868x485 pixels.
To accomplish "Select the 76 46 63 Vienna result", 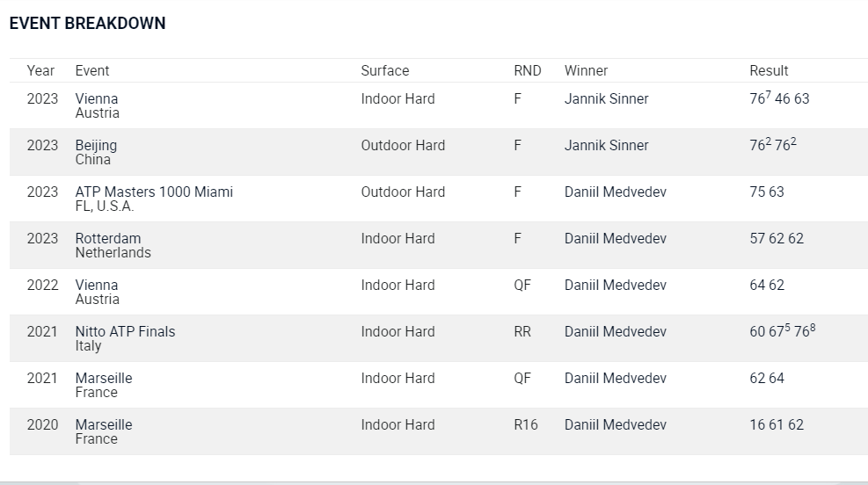I will pos(779,98).
